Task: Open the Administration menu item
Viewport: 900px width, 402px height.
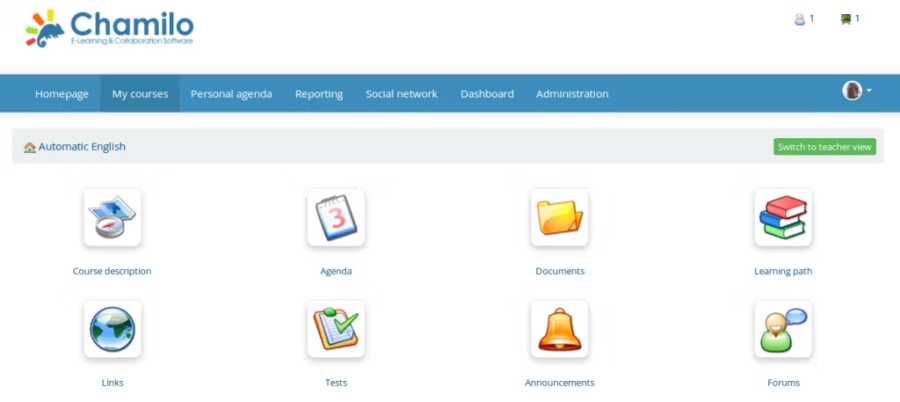Action: pos(572,94)
